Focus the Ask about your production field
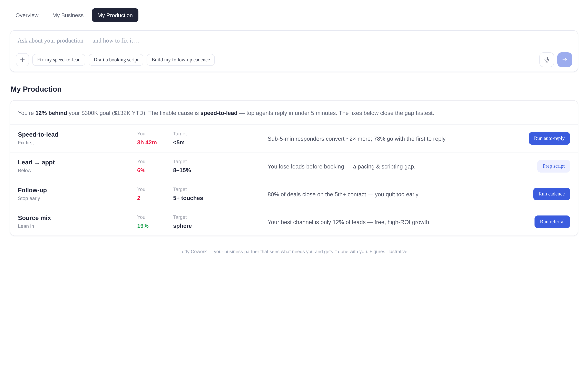 click(294, 41)
